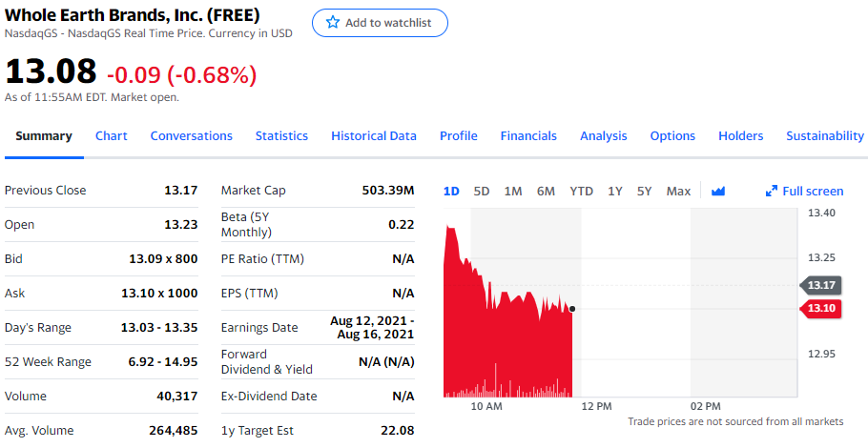Open the Full screen chart link
The height and width of the screenshot is (448, 868).
804,191
